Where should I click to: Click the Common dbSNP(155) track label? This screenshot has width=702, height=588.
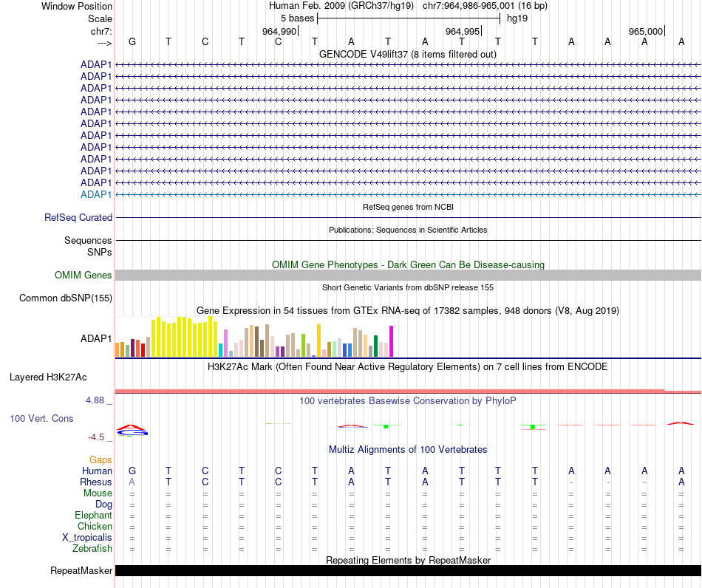[x=65, y=298]
